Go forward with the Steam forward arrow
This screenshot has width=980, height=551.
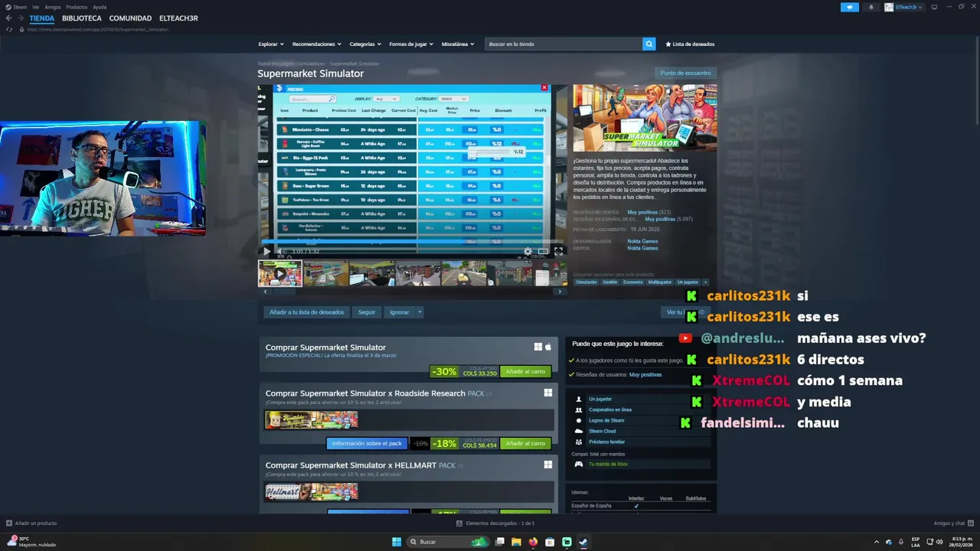21,18
